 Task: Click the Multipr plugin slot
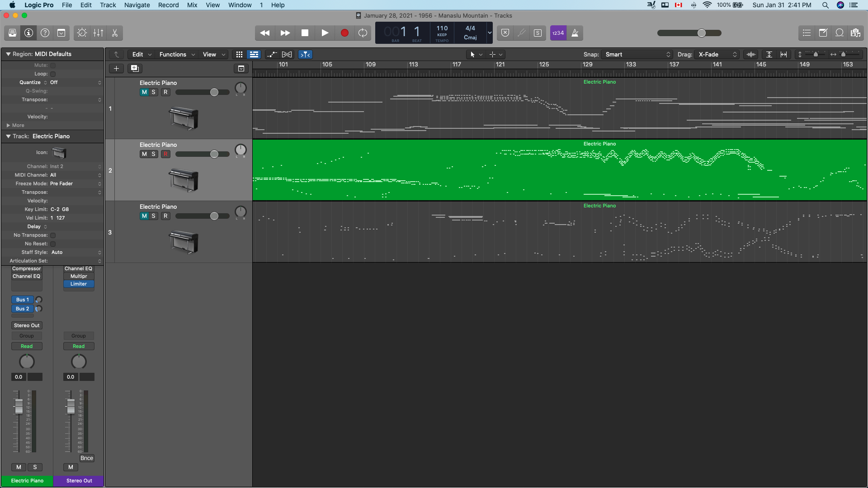tap(79, 277)
